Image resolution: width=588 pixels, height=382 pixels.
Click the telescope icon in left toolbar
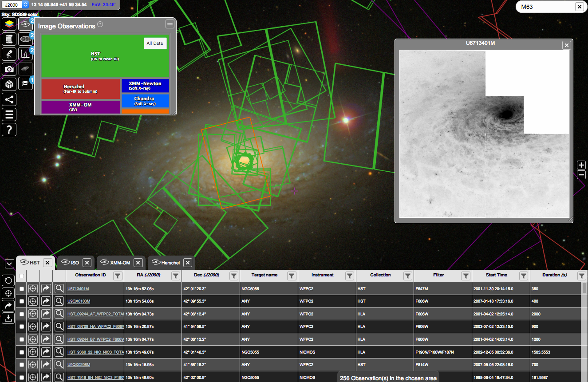(x=9, y=54)
